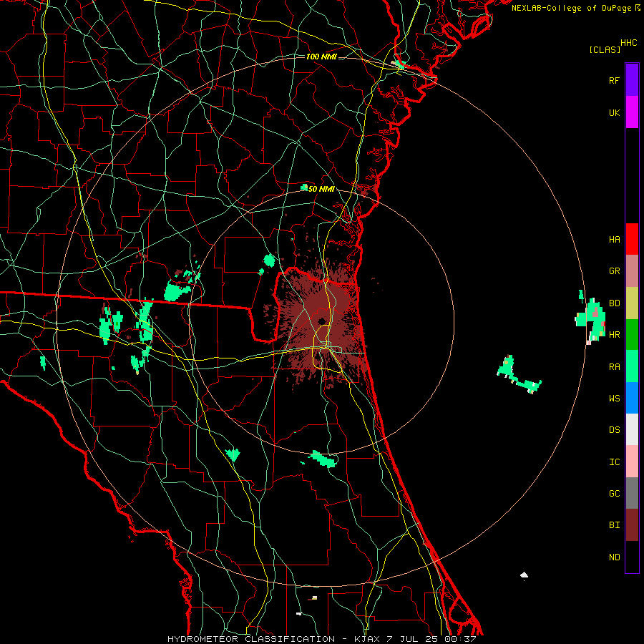Click the BI legend label
Screen dimensions: 644x644
click(x=614, y=525)
